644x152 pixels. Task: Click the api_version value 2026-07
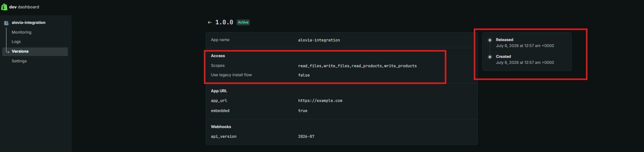point(306,137)
